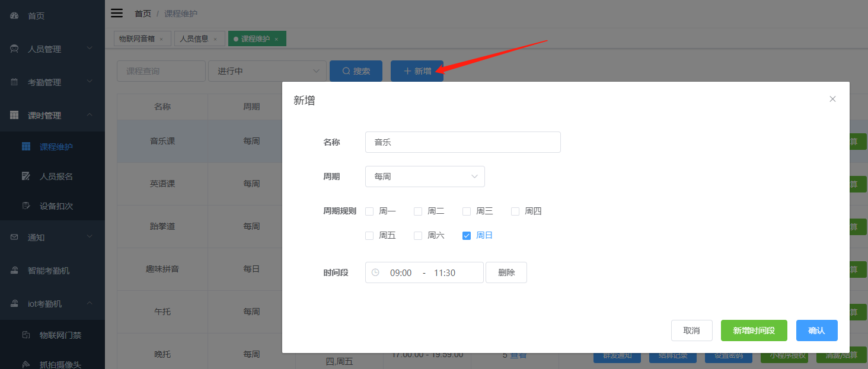Click inside the 名称 input containing 音乐
Viewport: 868px width, 369px height.
462,142
